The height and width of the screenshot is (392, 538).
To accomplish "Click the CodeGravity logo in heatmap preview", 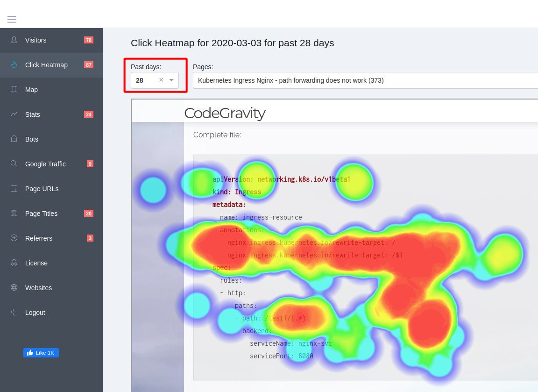I will tap(225, 113).
